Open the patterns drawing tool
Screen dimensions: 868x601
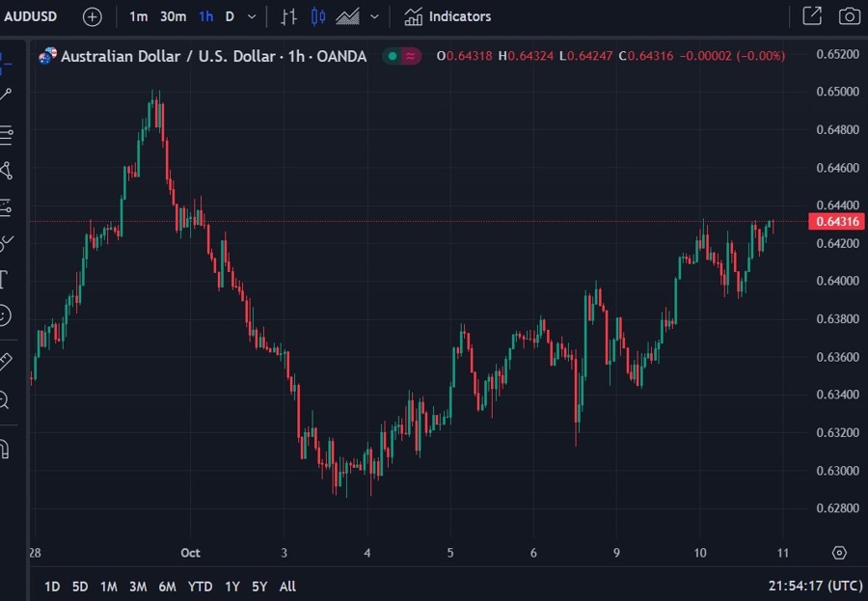coord(6,171)
